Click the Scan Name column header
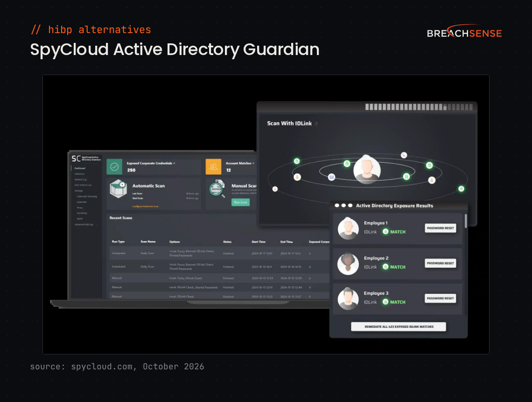The width and height of the screenshot is (532, 402). click(x=148, y=242)
